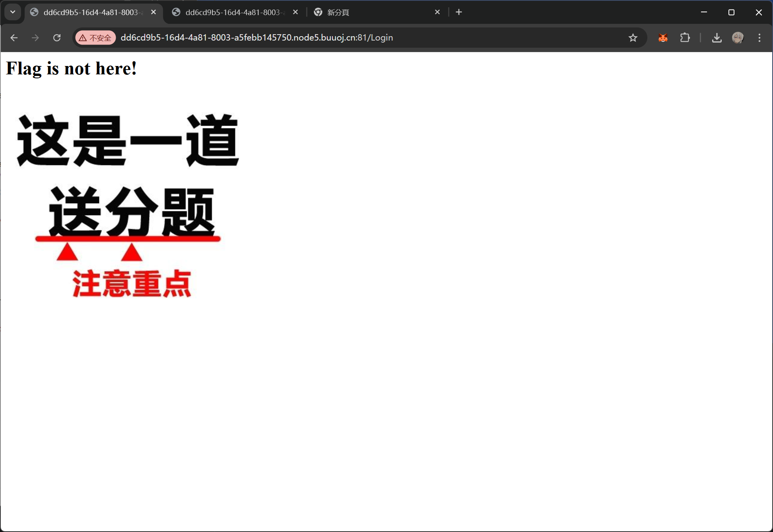
Task: Open a new tab with the plus button
Action: tap(458, 12)
